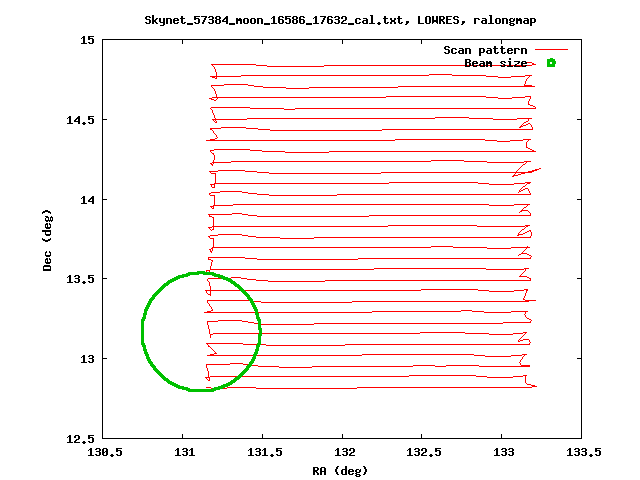Click the y-axis tick label 13.5

point(80,279)
